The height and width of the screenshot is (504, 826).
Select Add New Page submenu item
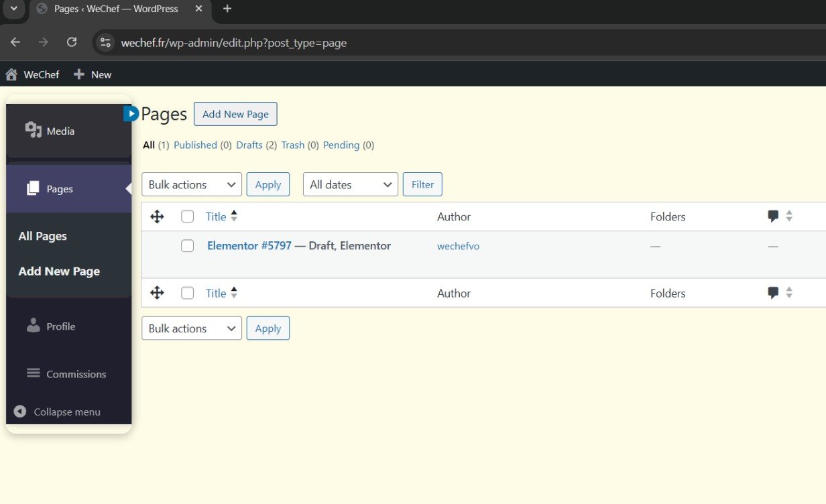[59, 271]
